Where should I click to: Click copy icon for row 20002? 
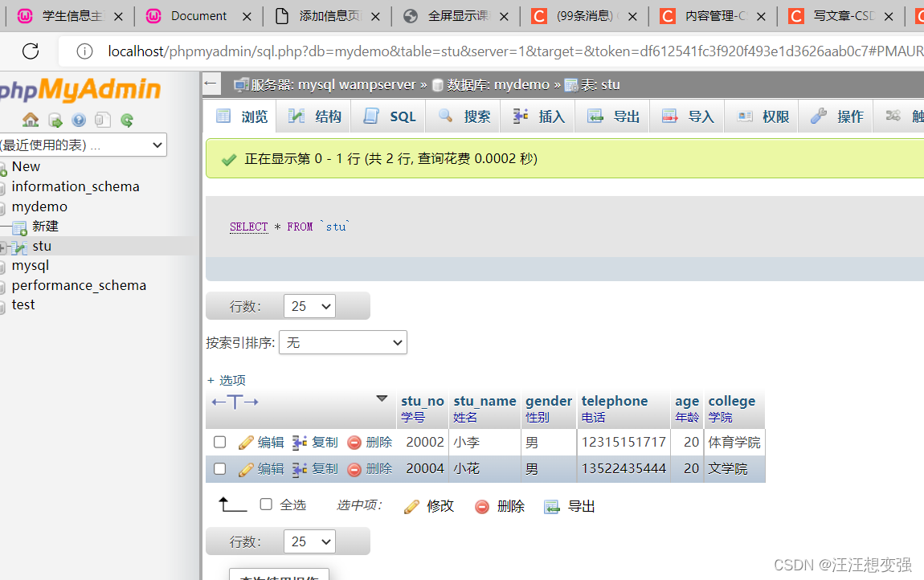300,442
